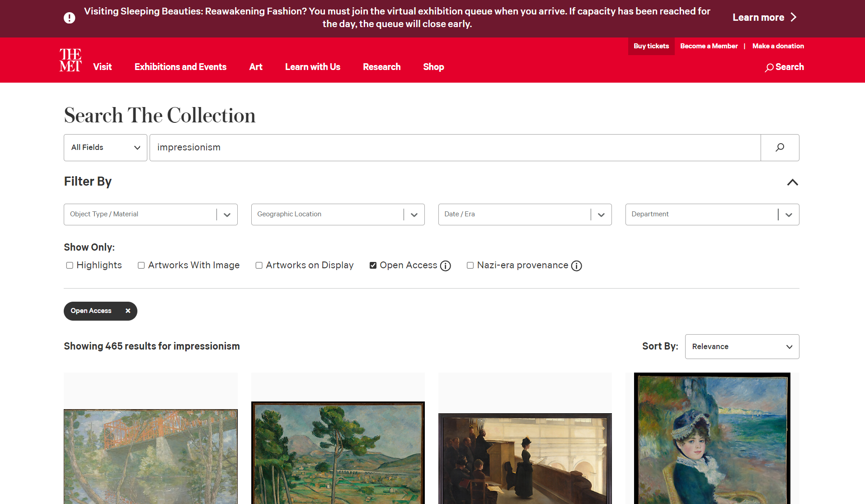Click the Sort By: label
865x504 pixels.
click(x=660, y=346)
